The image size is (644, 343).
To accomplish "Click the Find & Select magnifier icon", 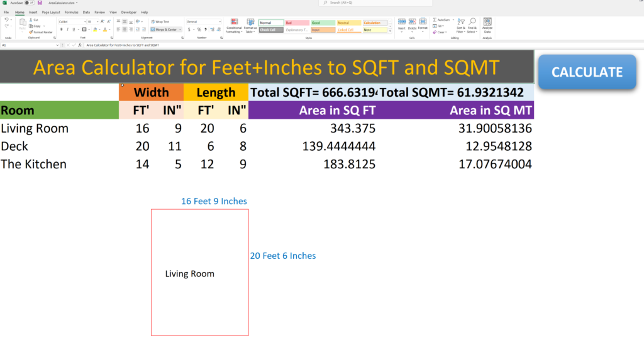I will pos(473,21).
